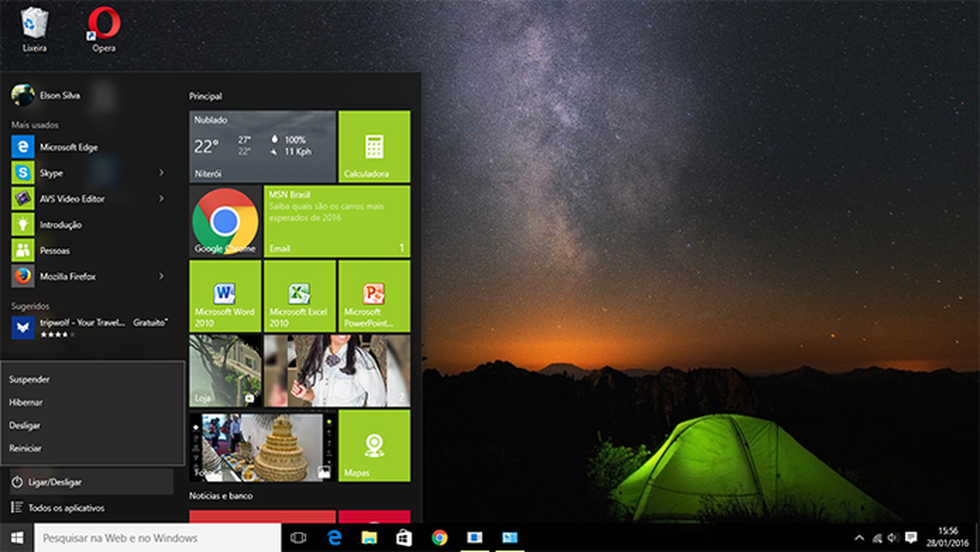Open the action center notification icon
The height and width of the screenshot is (552, 980).
(911, 538)
